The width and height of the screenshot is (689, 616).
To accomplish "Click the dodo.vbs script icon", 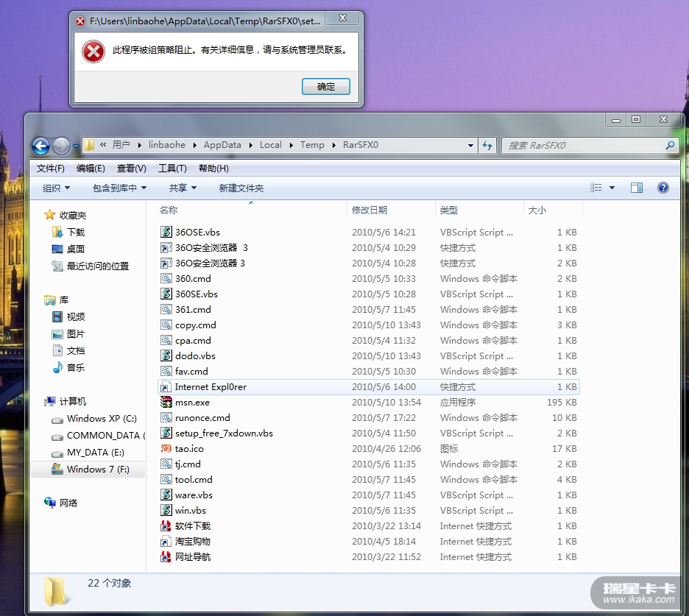I will (166, 356).
